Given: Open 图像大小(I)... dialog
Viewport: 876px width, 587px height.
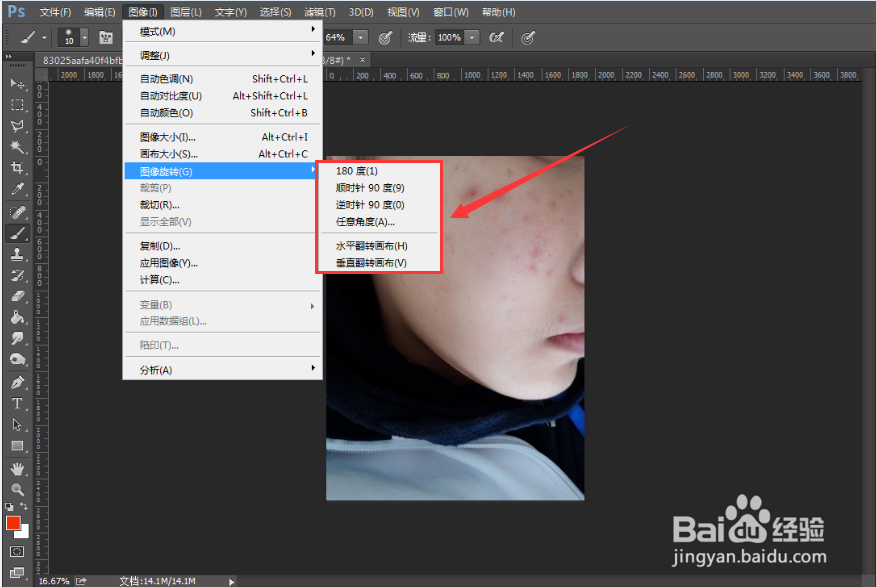Looking at the screenshot, I should click(x=222, y=137).
